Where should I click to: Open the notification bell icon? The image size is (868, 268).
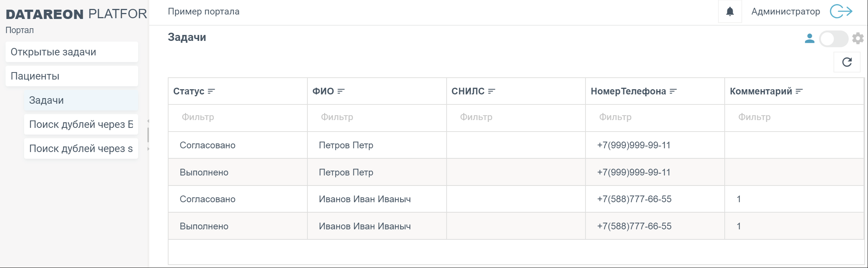729,11
